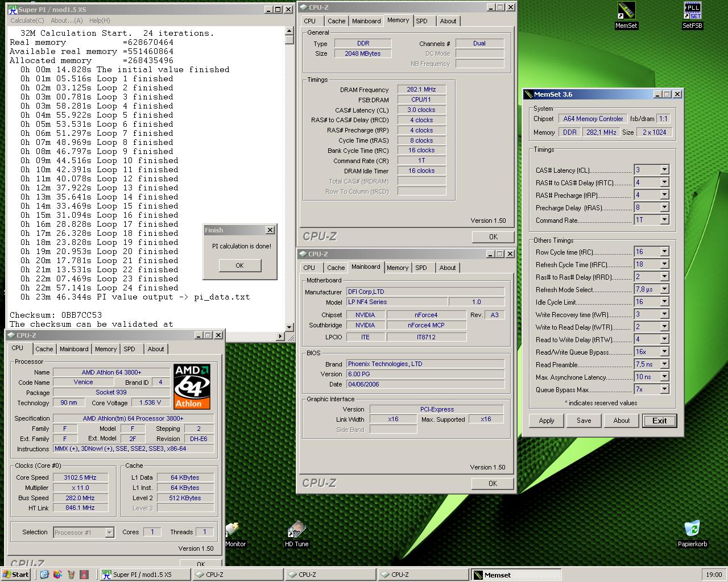Open RAS# to CAS# Delay dropdown in MemSet
Viewport: 728px width, 582px height.
664,182
